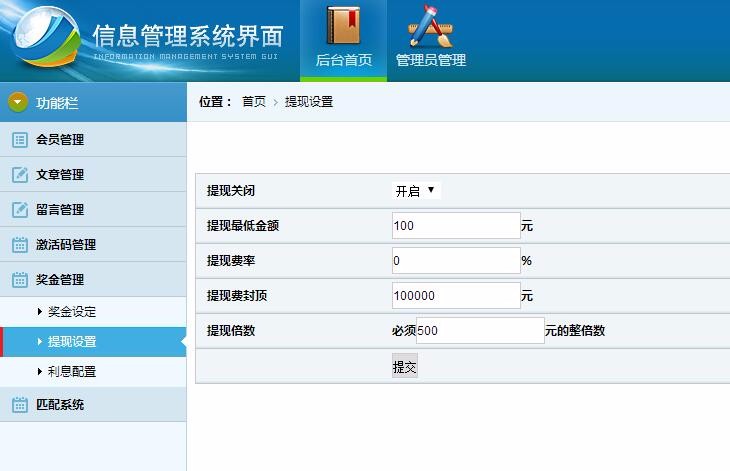Click the 提现费率 row label
730x471 pixels.
(x=230, y=261)
